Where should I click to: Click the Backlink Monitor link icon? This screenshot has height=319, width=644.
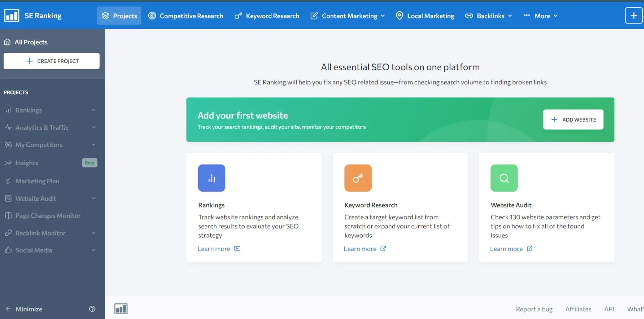tap(8, 233)
